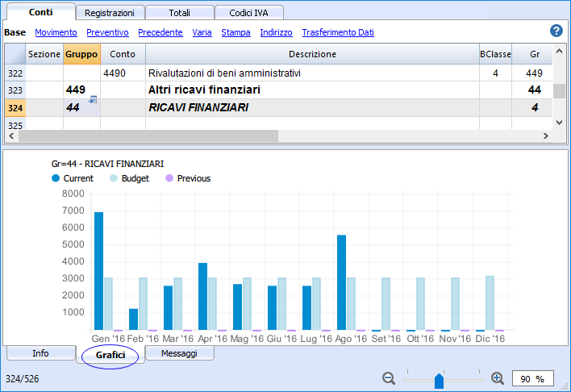Click the horizontal scrollbar right arrow
This screenshot has width=571, height=392.
click(x=545, y=136)
